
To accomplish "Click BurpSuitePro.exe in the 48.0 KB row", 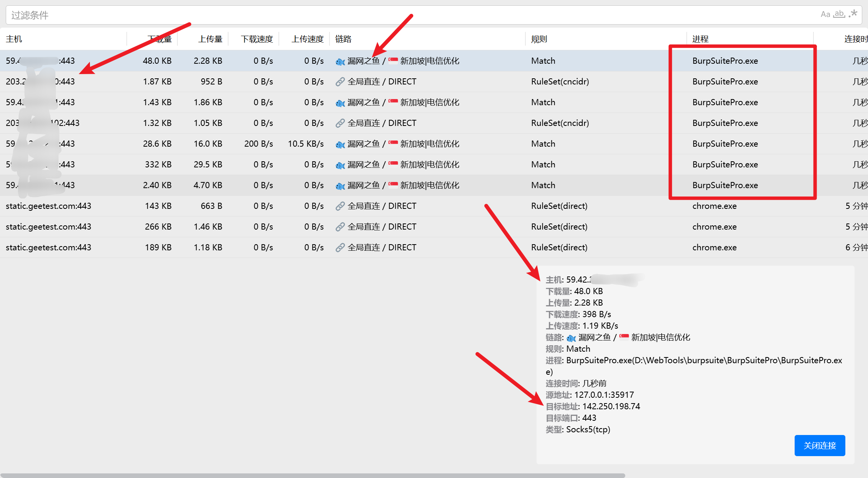I will [725, 61].
